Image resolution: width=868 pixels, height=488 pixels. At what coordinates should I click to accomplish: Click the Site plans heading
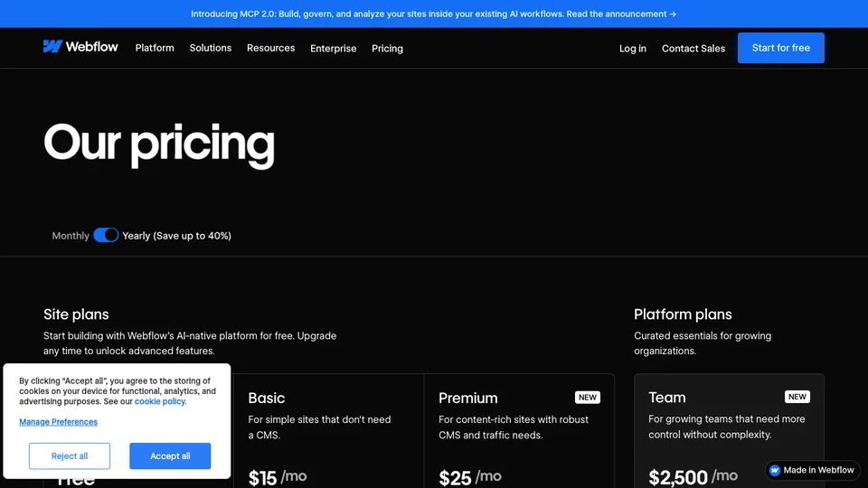[x=76, y=314]
